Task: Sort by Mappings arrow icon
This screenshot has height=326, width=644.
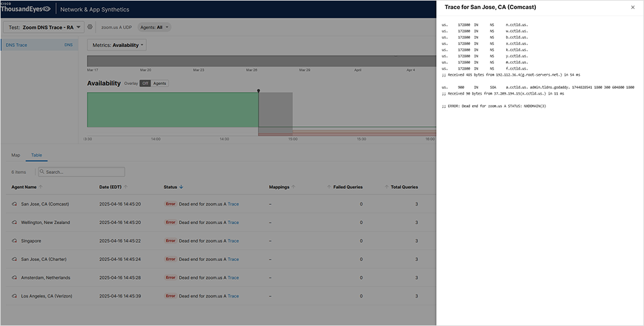Action: 294,187
